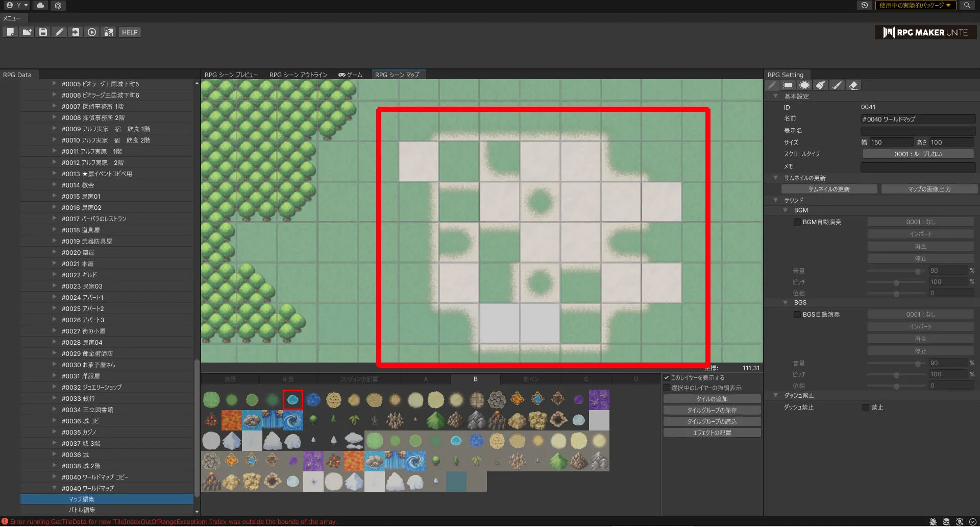Click the タイルの追加 button

tap(712, 399)
